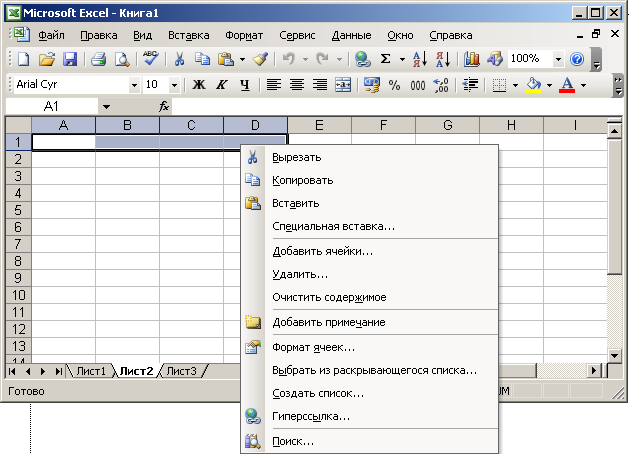Click the horizontal scrollbar right arrow
The height and width of the screenshot is (454, 629).
594,371
